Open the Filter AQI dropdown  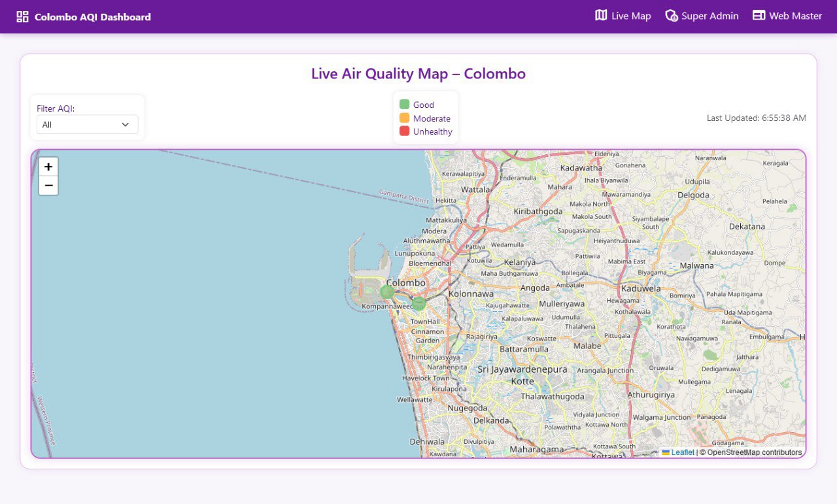tap(87, 124)
